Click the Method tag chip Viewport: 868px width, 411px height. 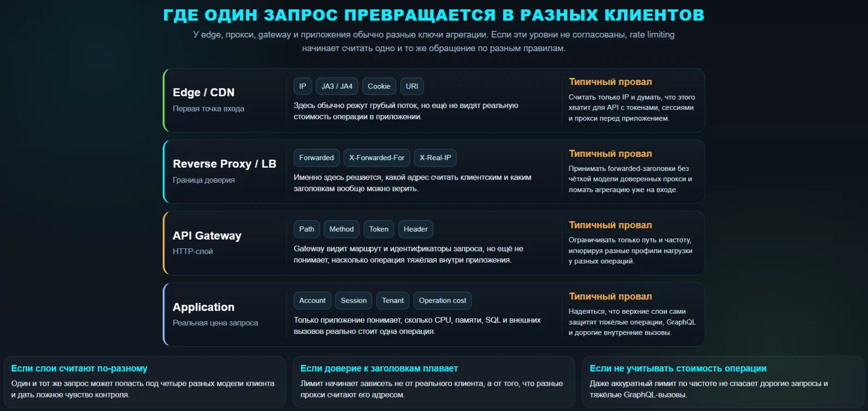(341, 229)
